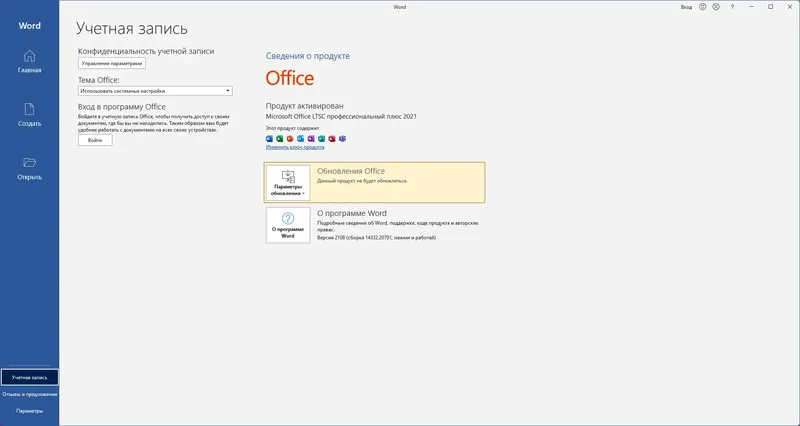
Task: Open the Office theme dropdown
Action: coord(155,91)
